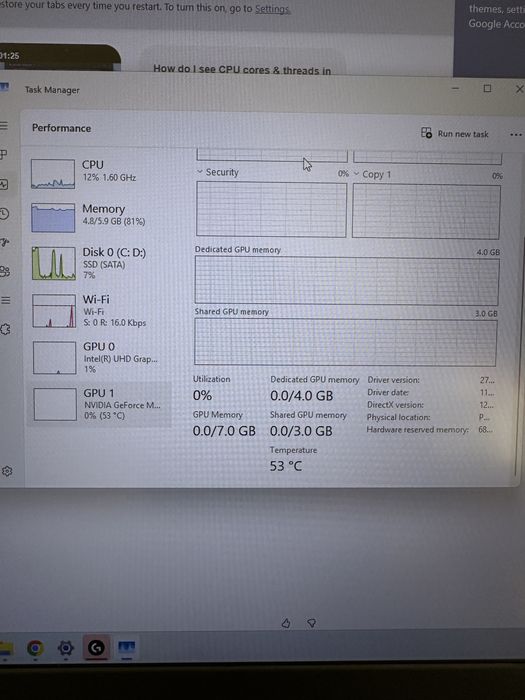This screenshot has height=700, width=525.
Task: Select the Performance page sidebar icon
Action: (x=4, y=184)
